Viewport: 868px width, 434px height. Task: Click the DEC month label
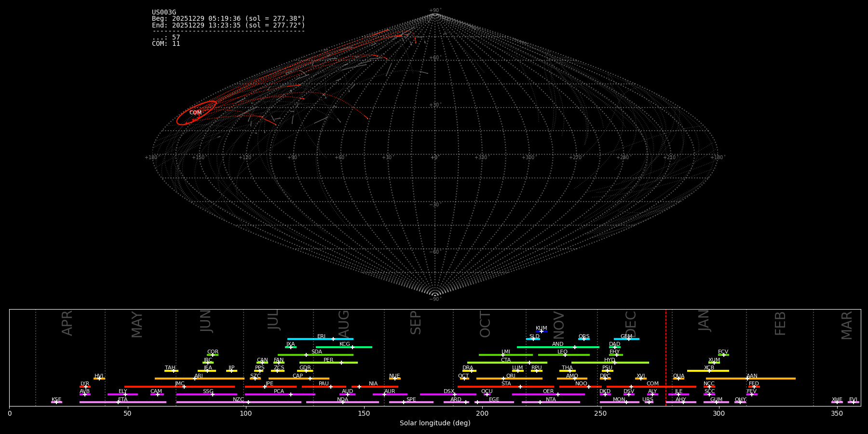click(x=631, y=324)
